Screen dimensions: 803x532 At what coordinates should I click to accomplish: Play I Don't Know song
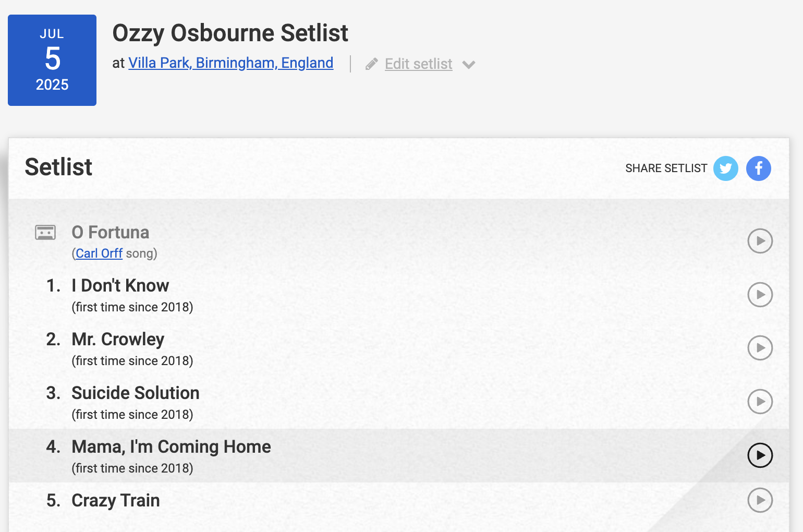760,295
